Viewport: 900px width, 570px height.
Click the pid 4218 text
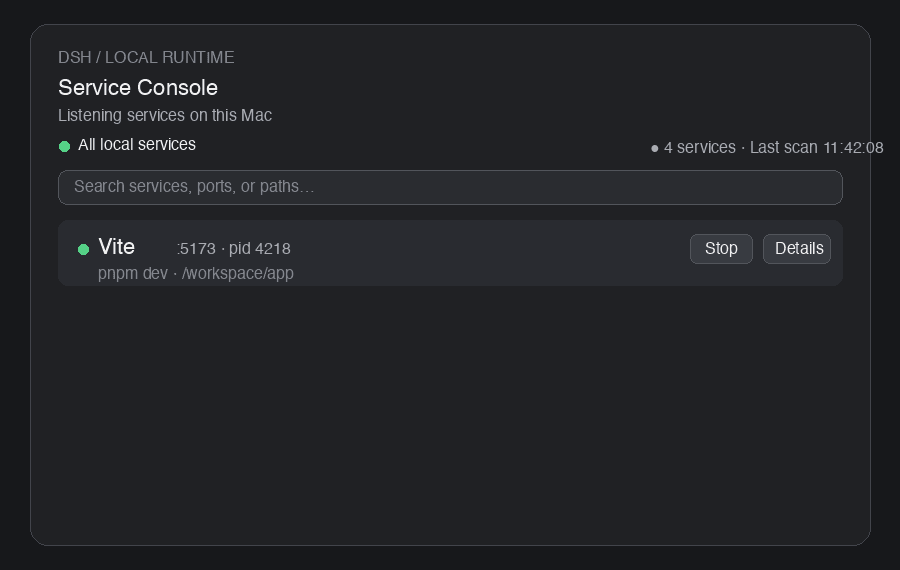[259, 249]
